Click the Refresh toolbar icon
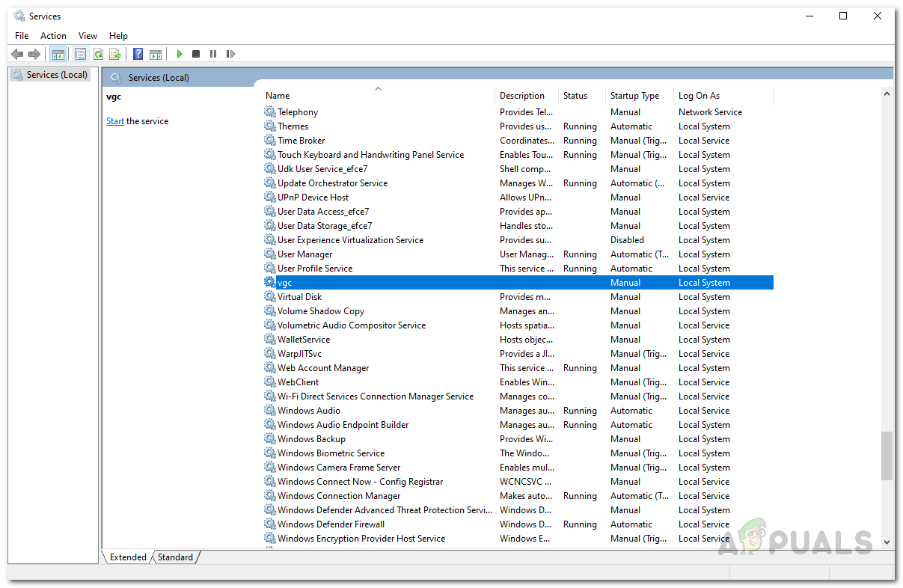Viewport: 903px width, 588px height. click(98, 54)
